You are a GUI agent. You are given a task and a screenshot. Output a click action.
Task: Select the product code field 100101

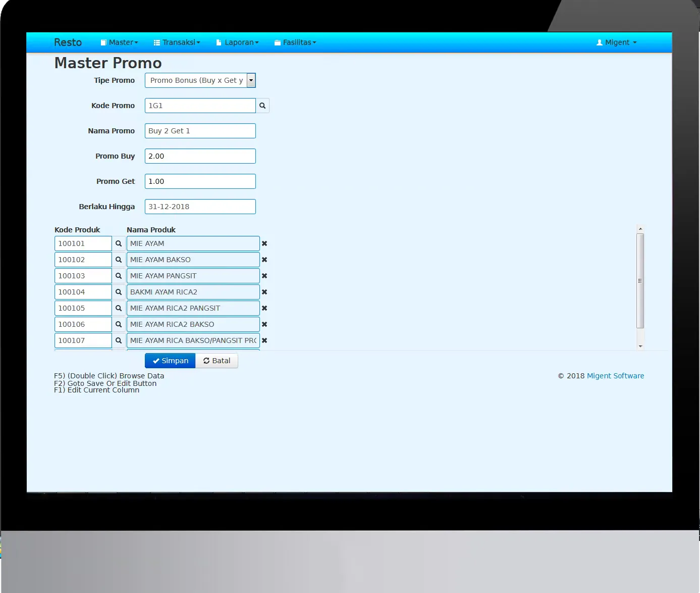83,243
